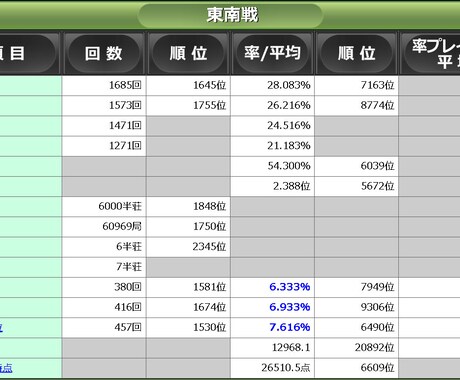Select cell 1750位
Screen dimensions: 460x380
[x=188, y=227]
